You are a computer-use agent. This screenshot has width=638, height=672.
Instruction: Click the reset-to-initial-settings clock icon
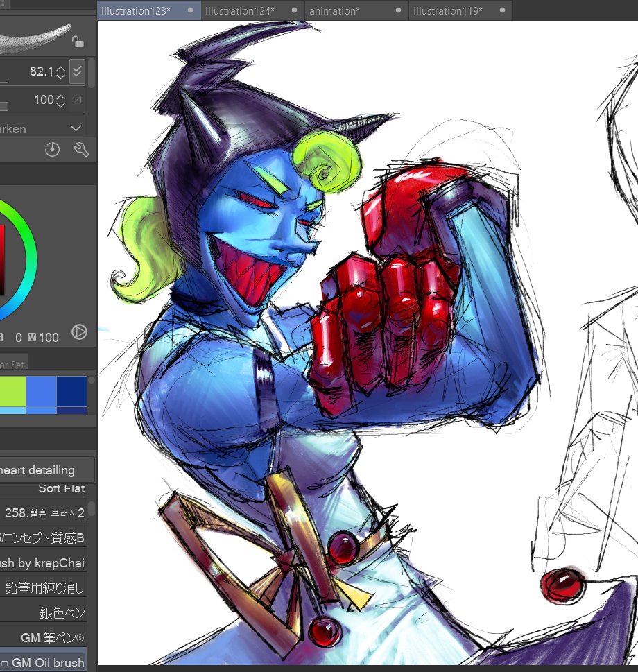[x=52, y=149]
